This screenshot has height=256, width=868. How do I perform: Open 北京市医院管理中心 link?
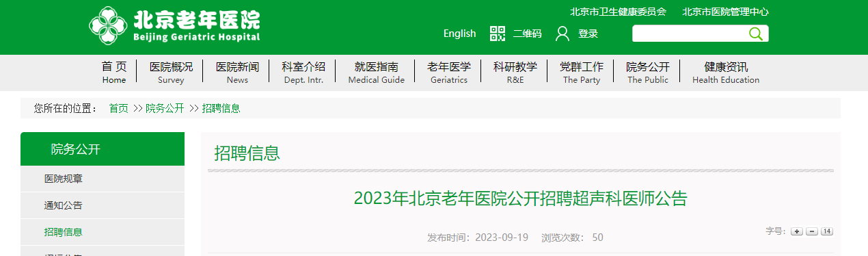pyautogui.click(x=725, y=12)
